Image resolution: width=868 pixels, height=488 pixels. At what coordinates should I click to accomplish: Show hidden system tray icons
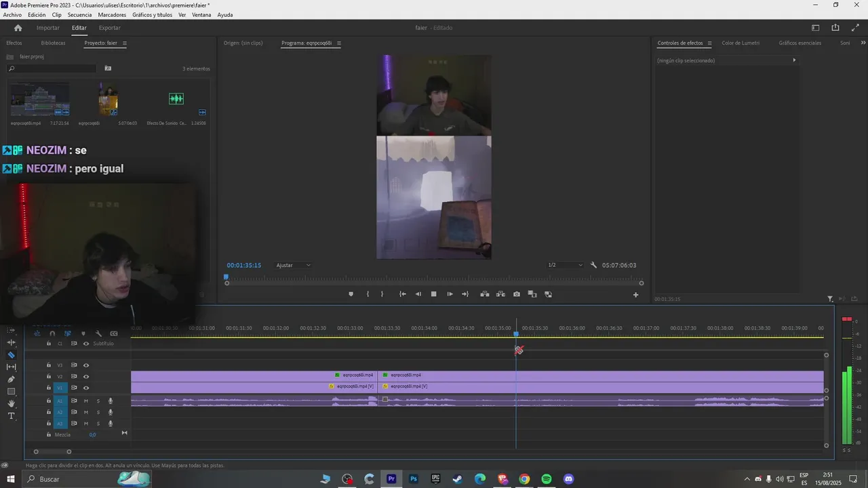click(747, 479)
